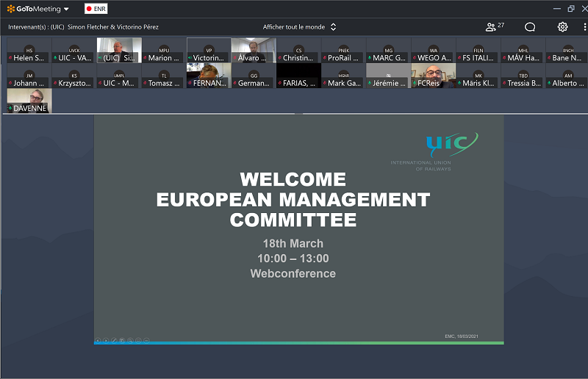
Task: Click the muted mic icon beside ProRail
Action: click(324, 58)
